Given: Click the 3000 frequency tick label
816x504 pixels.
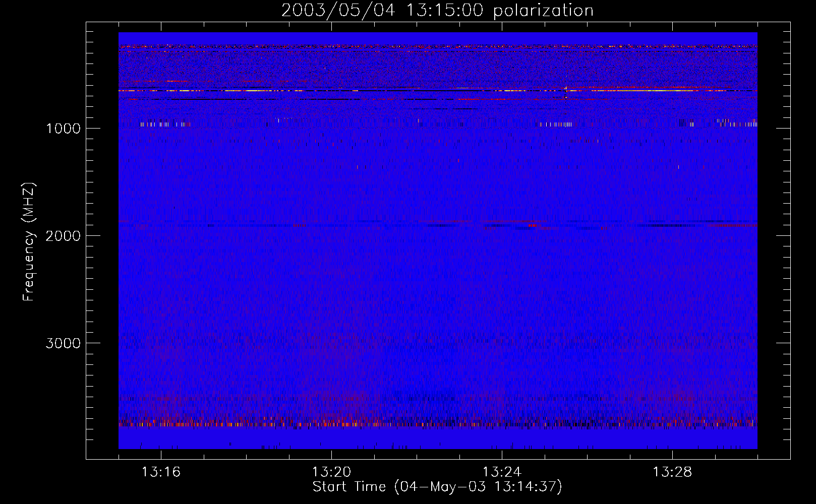Looking at the screenshot, I should 63,343.
